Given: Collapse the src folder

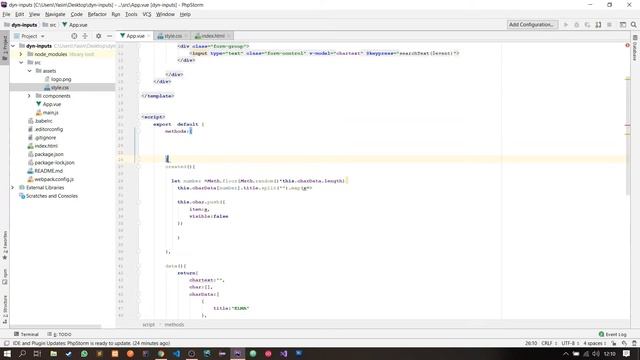Looking at the screenshot, I should click(21, 62).
